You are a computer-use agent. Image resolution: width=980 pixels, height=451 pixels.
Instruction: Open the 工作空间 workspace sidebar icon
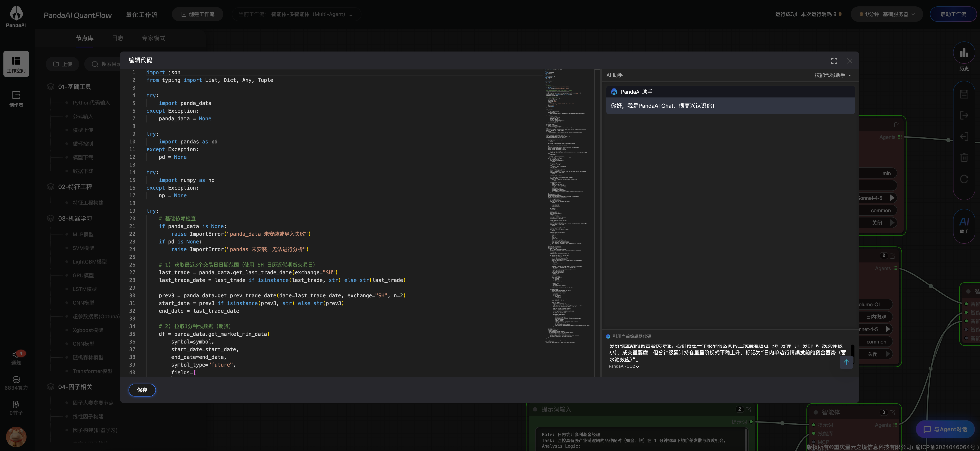16,64
